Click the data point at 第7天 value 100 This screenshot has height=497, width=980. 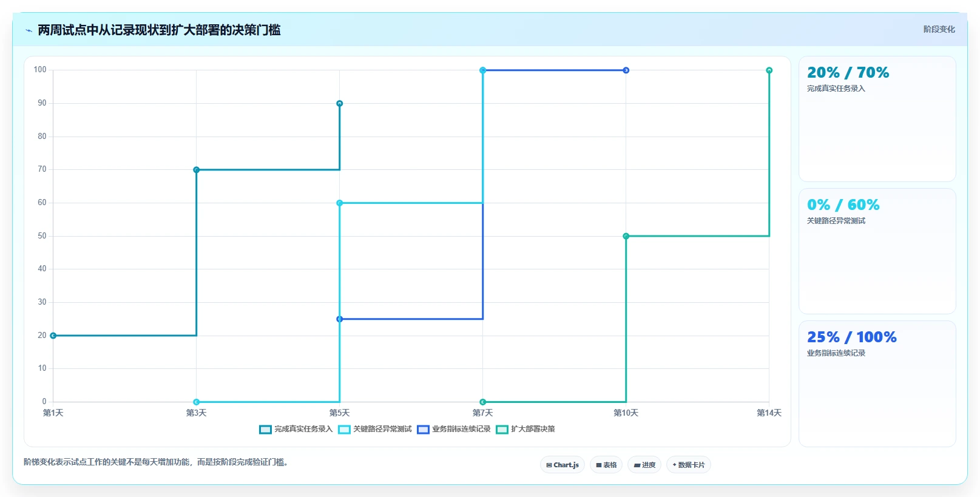(483, 70)
